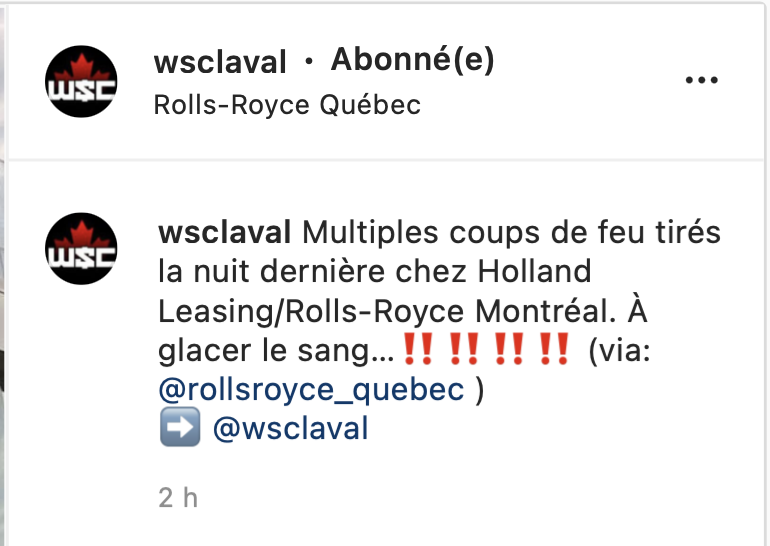Click the '(via:' text in caption
This screenshot has height=546, width=770.
[619, 351]
